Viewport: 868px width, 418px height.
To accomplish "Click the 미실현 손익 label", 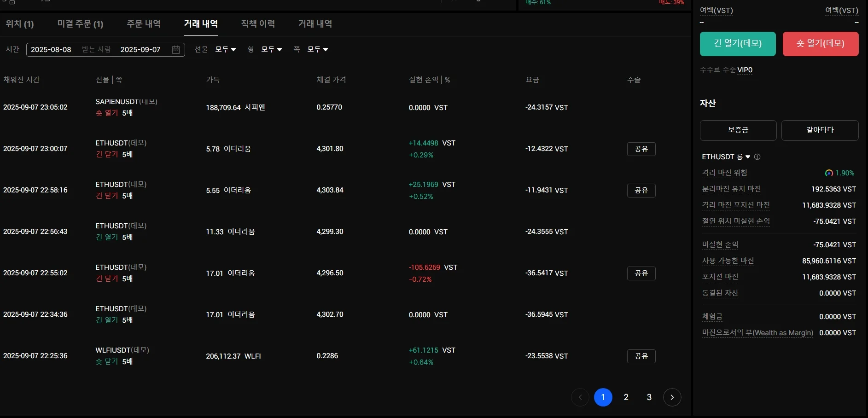I will [x=720, y=245].
